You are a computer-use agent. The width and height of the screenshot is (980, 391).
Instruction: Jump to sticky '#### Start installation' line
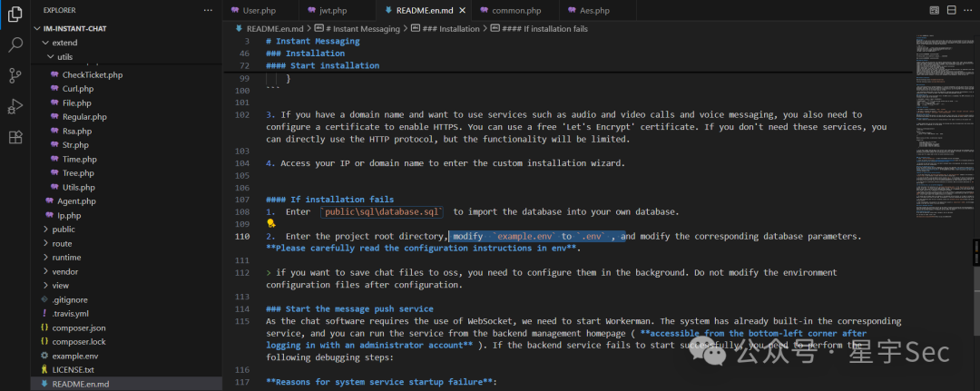[x=322, y=65]
